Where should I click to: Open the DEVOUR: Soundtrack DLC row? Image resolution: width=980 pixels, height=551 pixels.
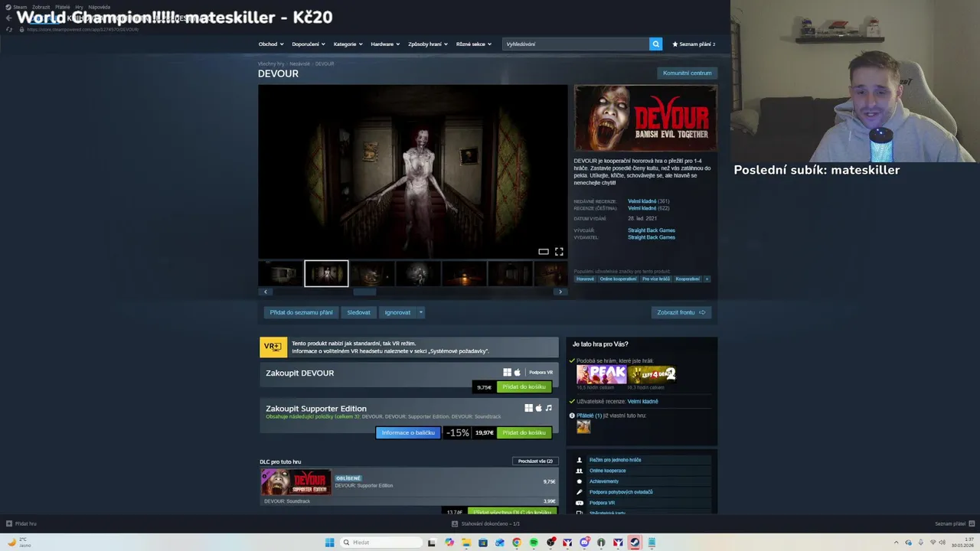point(409,501)
